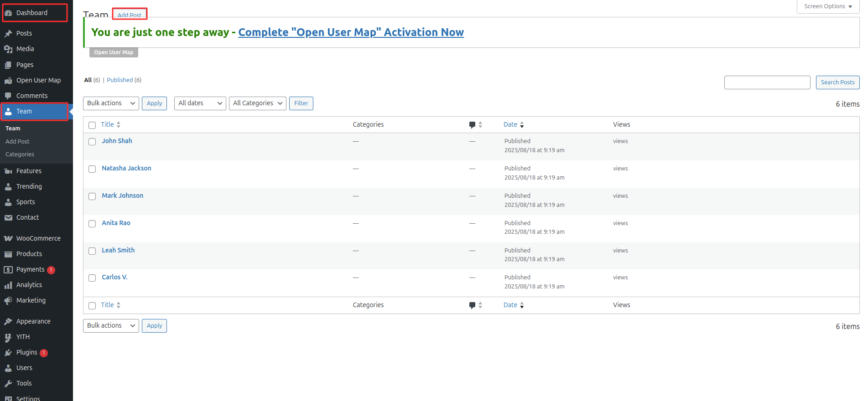Open Plugins via its plug icon
Image resolution: width=868 pixels, height=401 pixels.
coord(8,353)
